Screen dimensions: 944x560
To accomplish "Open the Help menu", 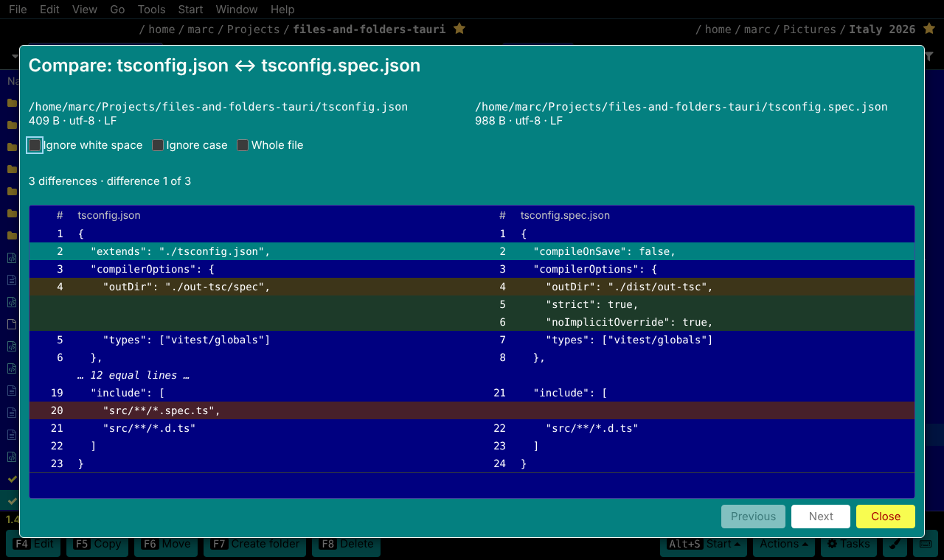I will (x=282, y=10).
